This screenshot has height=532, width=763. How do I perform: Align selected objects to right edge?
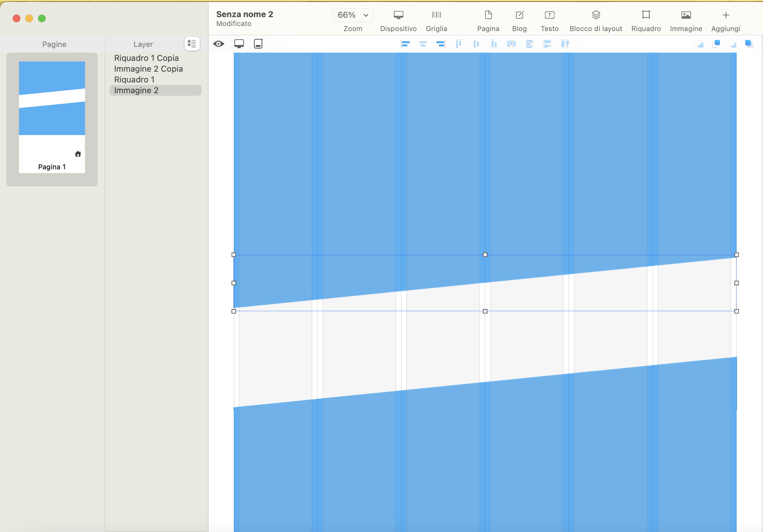coord(441,44)
